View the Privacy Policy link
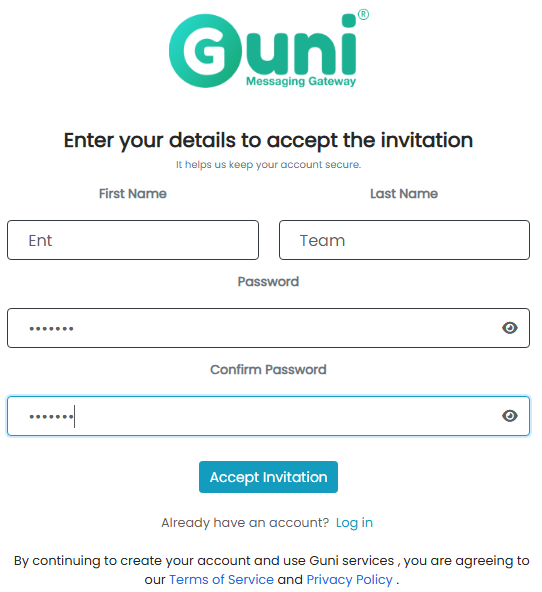Image resolution: width=542 pixels, height=592 pixels. (x=350, y=580)
